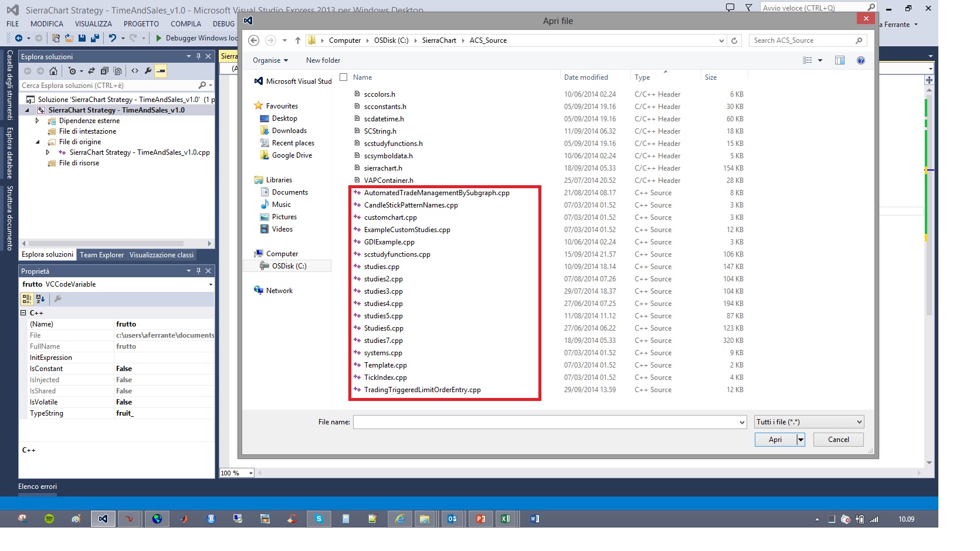Go back in the Apri file dialog

tap(253, 40)
